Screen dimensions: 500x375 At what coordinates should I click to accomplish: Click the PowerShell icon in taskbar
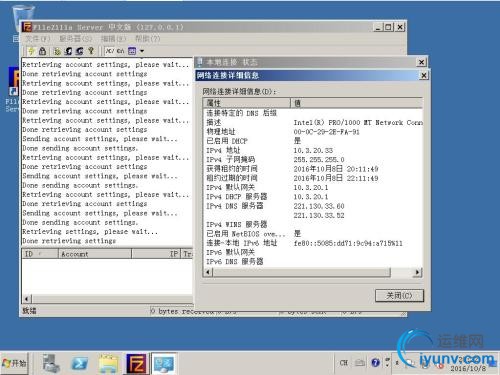pos(80,363)
